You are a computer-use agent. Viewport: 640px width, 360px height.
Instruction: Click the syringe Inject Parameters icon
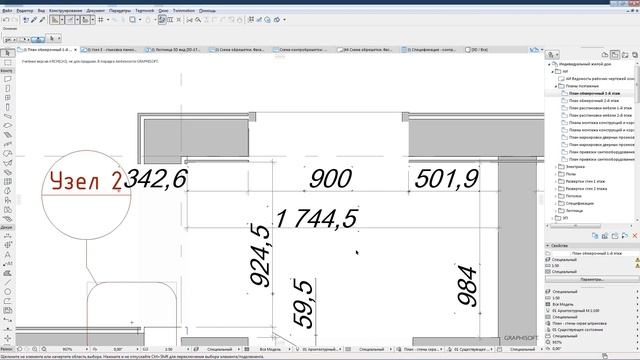click(42, 20)
